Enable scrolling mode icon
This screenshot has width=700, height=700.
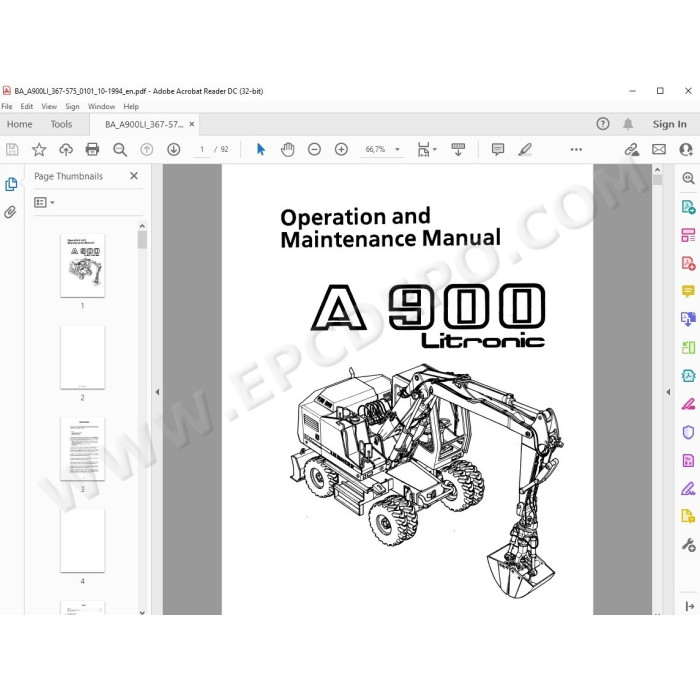point(458,150)
